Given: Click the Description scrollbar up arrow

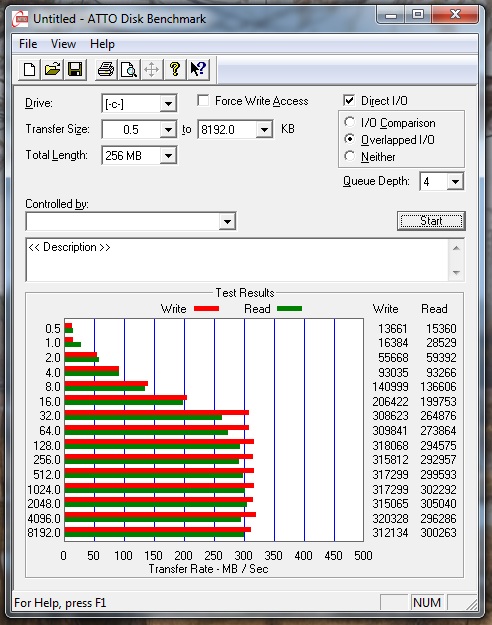Looking at the screenshot, I should 457,248.
